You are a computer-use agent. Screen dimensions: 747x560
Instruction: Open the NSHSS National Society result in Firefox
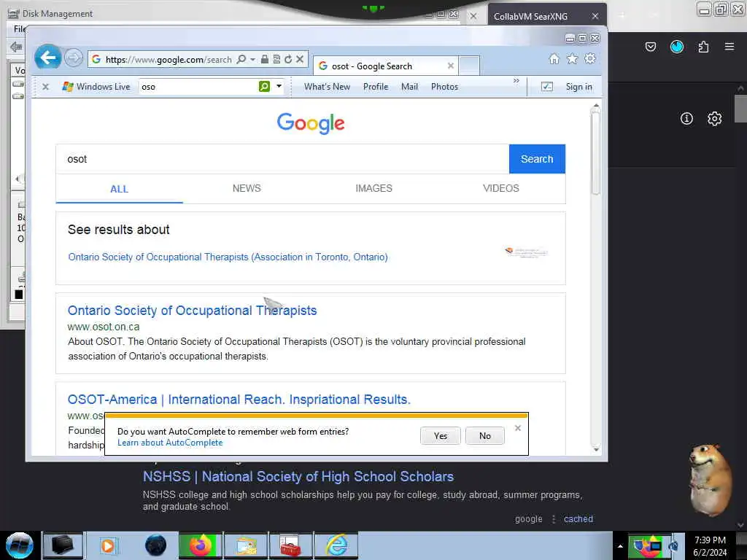pos(298,477)
